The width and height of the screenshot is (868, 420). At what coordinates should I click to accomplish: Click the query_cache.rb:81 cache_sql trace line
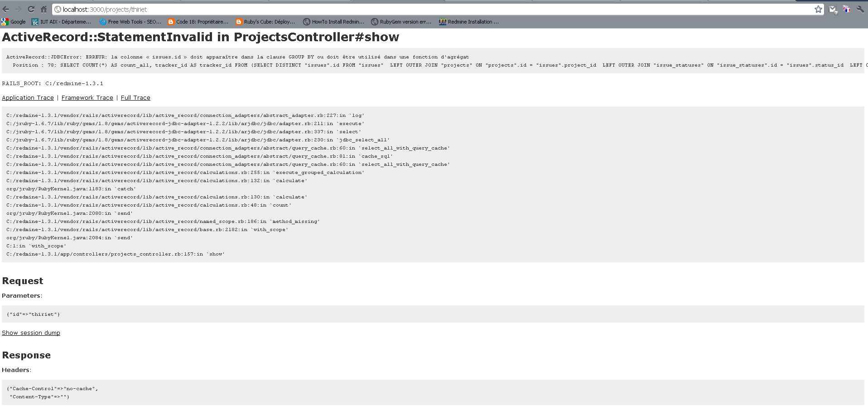[199, 156]
